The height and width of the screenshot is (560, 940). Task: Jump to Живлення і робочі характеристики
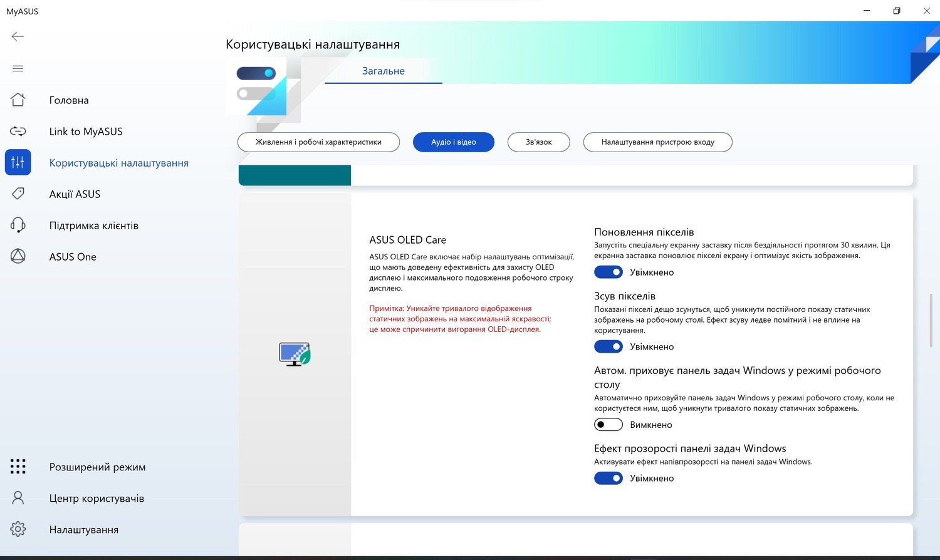tap(318, 142)
